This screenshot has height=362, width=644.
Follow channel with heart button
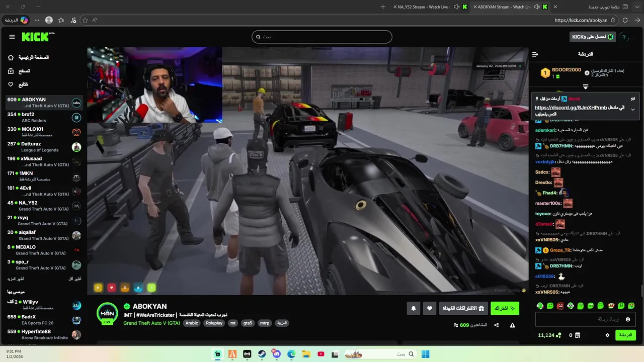[430, 308]
